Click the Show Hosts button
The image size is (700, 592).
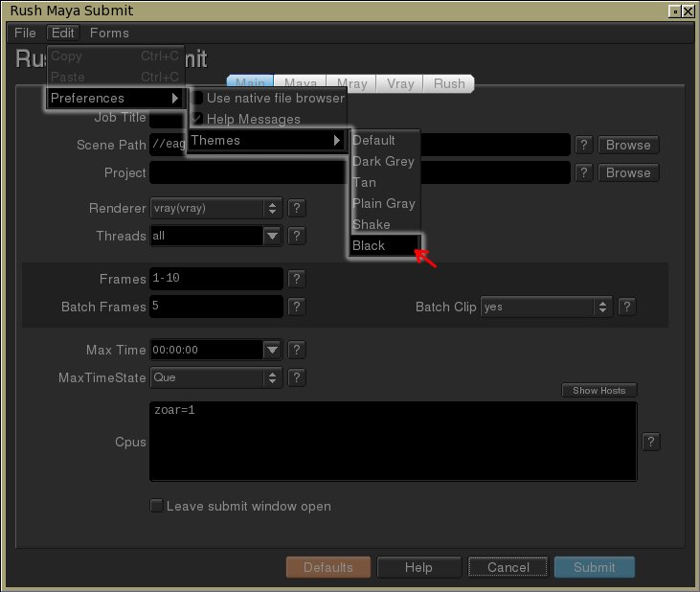click(x=599, y=391)
